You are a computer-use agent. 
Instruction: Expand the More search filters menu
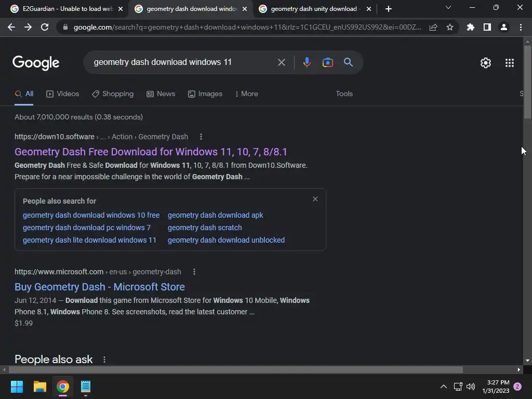[247, 94]
